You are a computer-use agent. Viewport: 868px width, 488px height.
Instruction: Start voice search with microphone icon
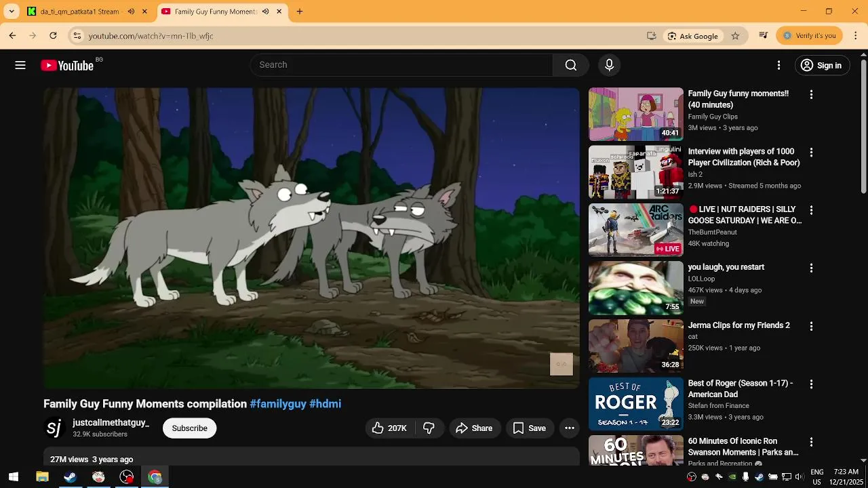(x=609, y=65)
